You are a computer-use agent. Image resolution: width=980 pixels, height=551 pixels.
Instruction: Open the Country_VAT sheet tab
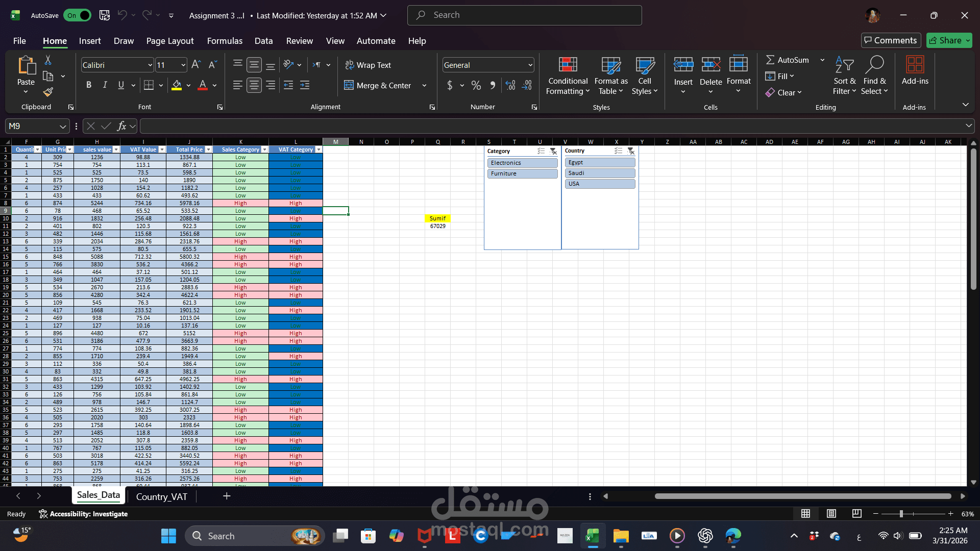161,496
